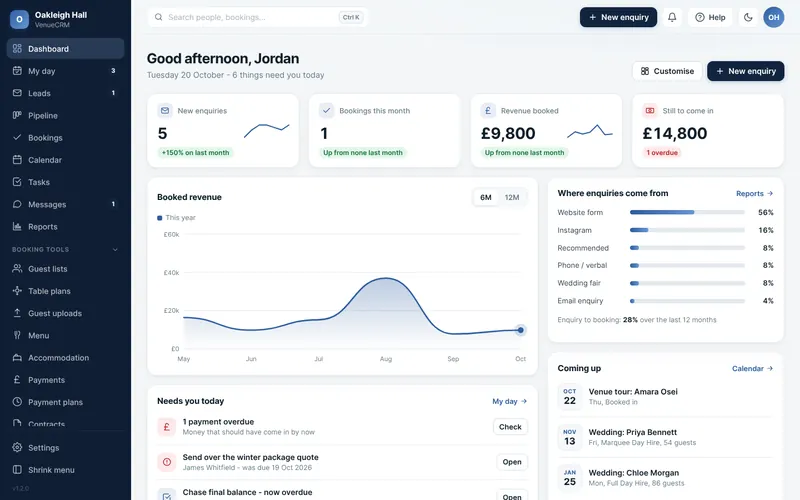The image size is (800, 500).
Task: Click the Phone / verbal source row
Action: point(665,265)
